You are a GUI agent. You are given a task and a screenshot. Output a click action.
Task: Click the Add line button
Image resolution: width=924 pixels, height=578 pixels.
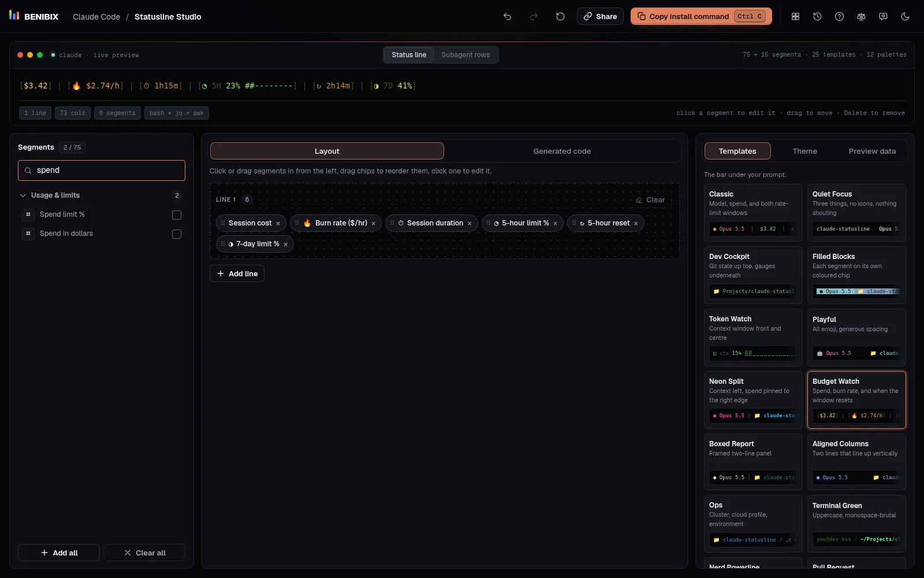pos(237,274)
